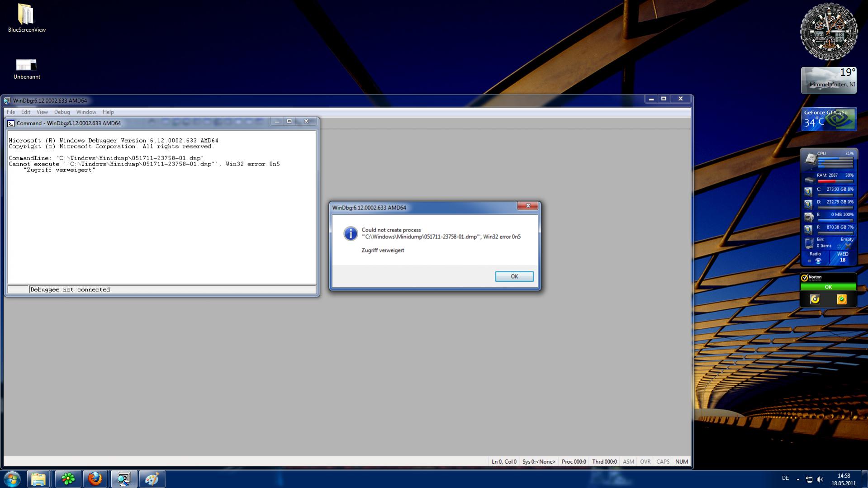Click the GeForce GTX 460 temperature gadget
868x488 pixels.
pos(829,119)
